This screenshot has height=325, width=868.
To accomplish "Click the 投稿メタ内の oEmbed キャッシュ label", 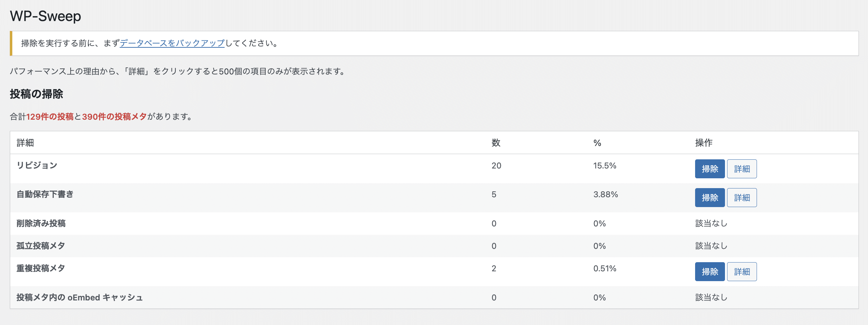I will [x=79, y=298].
